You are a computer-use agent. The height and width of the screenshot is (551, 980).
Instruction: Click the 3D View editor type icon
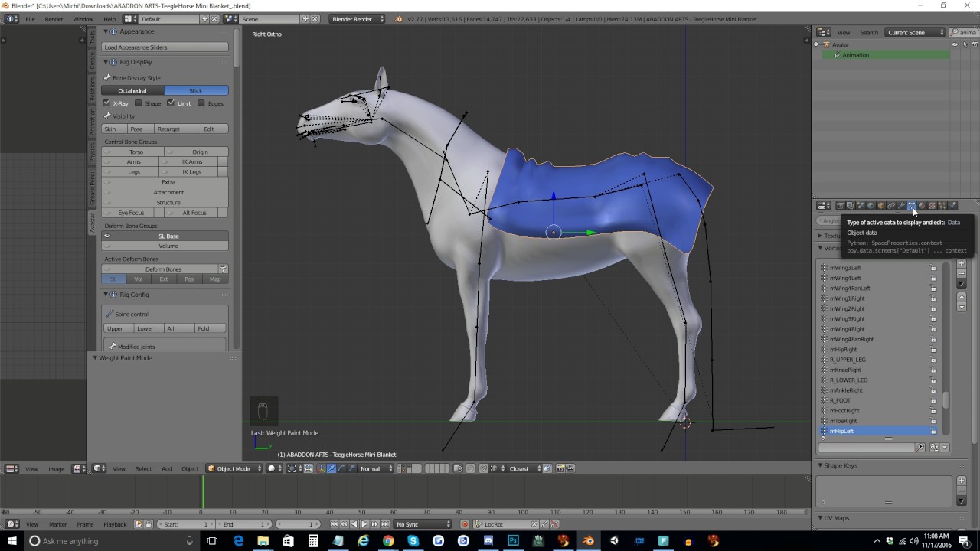[100, 468]
